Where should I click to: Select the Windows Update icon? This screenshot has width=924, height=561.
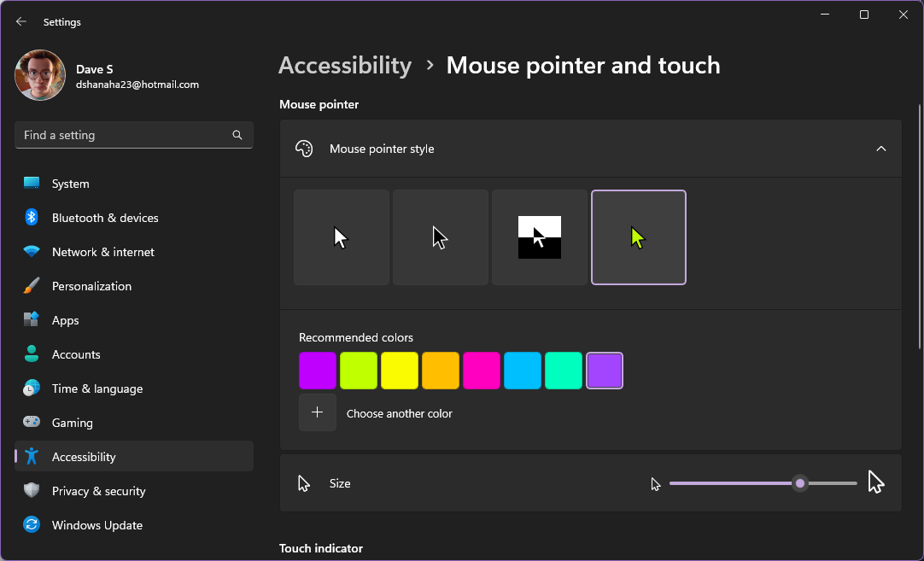(32, 524)
